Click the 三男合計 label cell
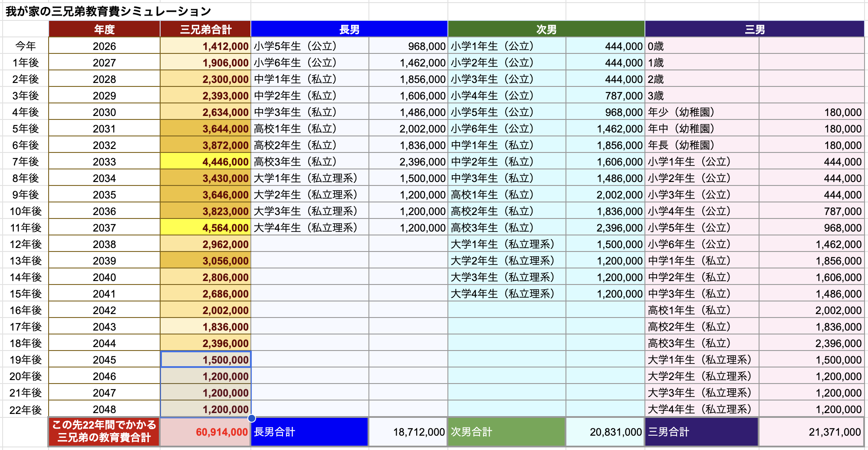Screen dimensions: 868x450 tap(701, 432)
